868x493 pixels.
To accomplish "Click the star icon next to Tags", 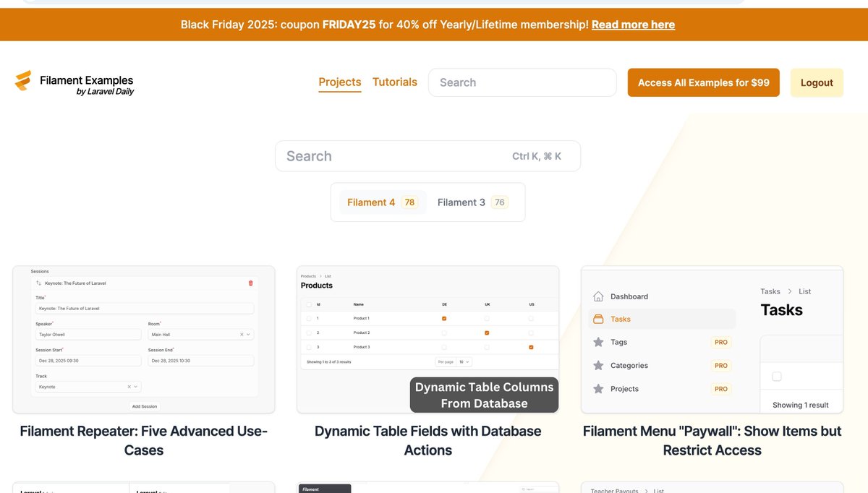I will [598, 342].
